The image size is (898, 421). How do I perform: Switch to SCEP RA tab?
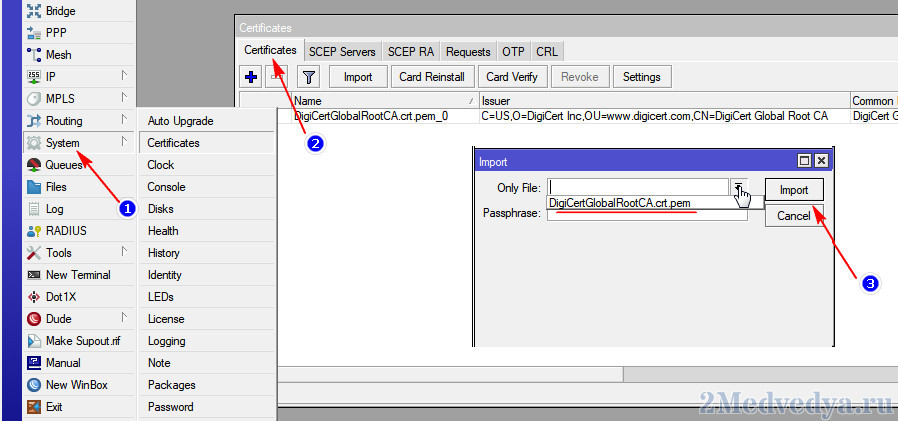coord(411,52)
